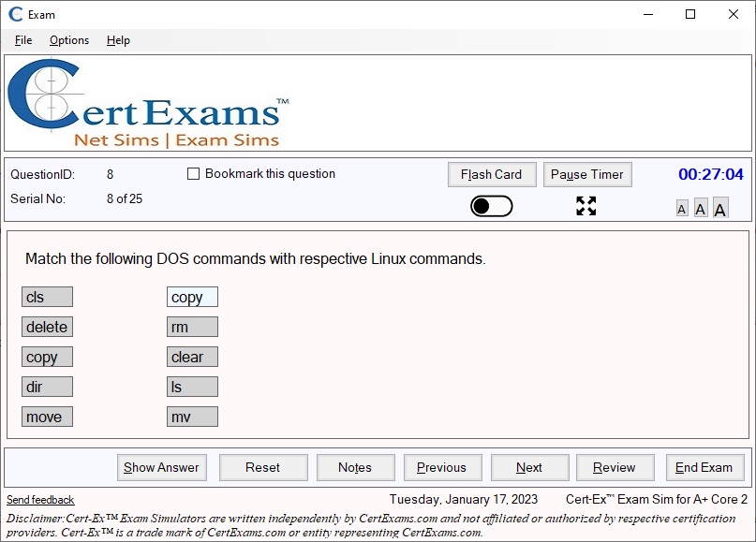The height and width of the screenshot is (542, 756).
Task: Select the largest font size icon
Action: (719, 208)
